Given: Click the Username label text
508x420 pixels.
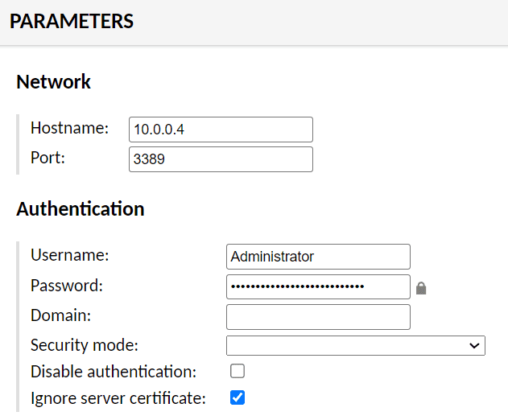Looking at the screenshot, I should point(69,255).
